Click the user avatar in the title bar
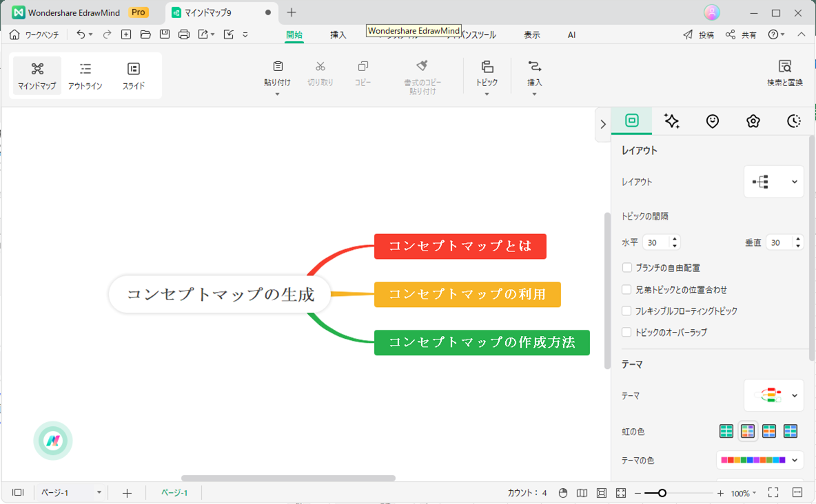Screen dimensions: 816x504 point(712,12)
